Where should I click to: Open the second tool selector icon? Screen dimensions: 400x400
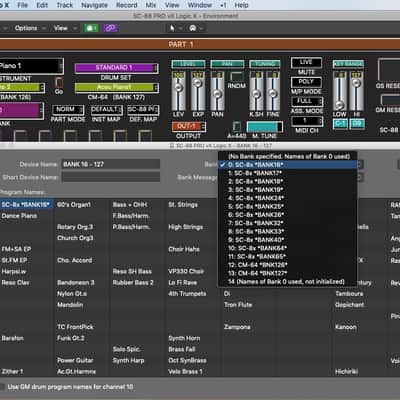coord(193,28)
